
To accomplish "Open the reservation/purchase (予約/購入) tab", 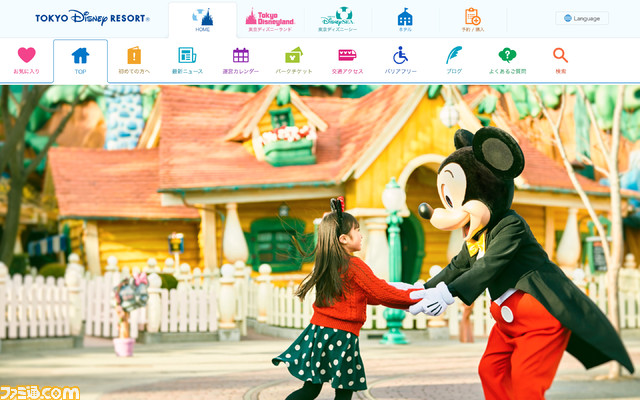I will coord(473,20).
